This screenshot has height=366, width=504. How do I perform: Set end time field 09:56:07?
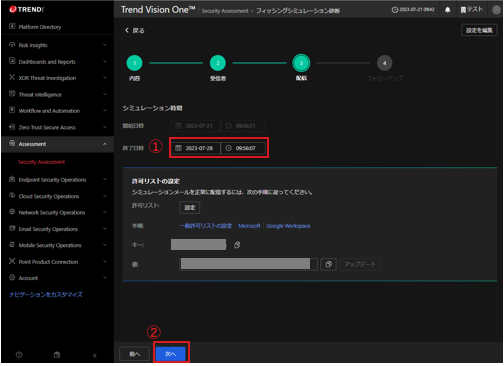[x=243, y=148]
